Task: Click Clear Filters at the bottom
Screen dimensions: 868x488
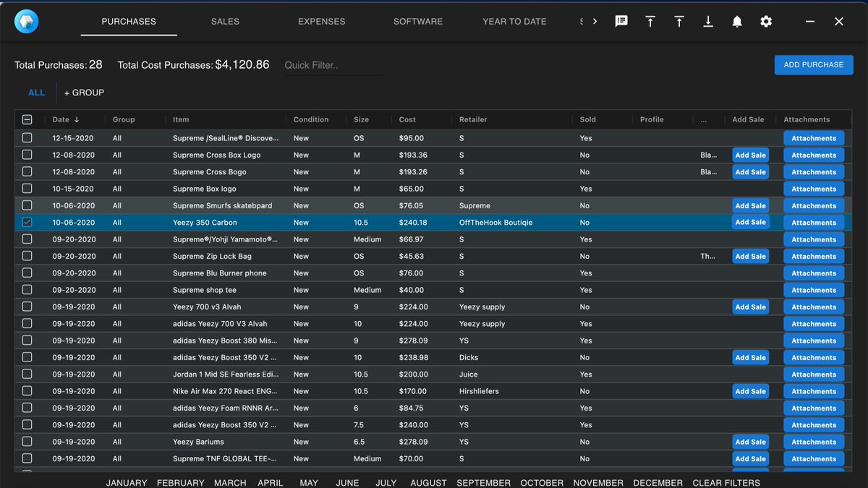Action: [726, 483]
